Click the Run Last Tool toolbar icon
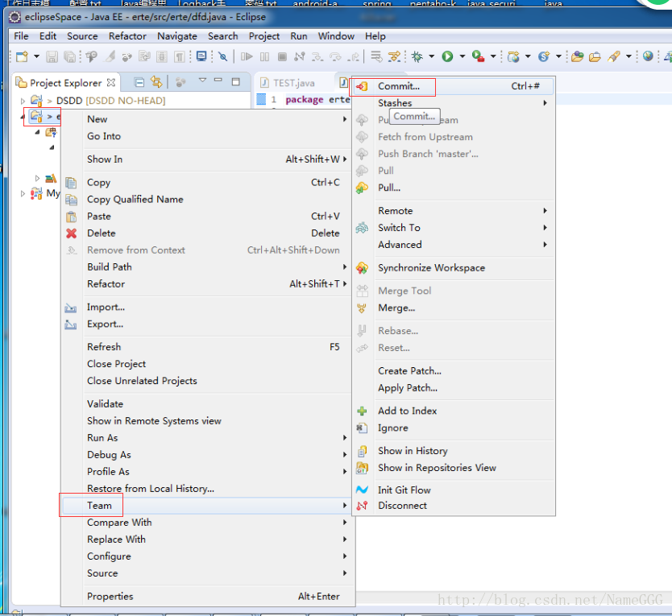The image size is (672, 616). 478,56
